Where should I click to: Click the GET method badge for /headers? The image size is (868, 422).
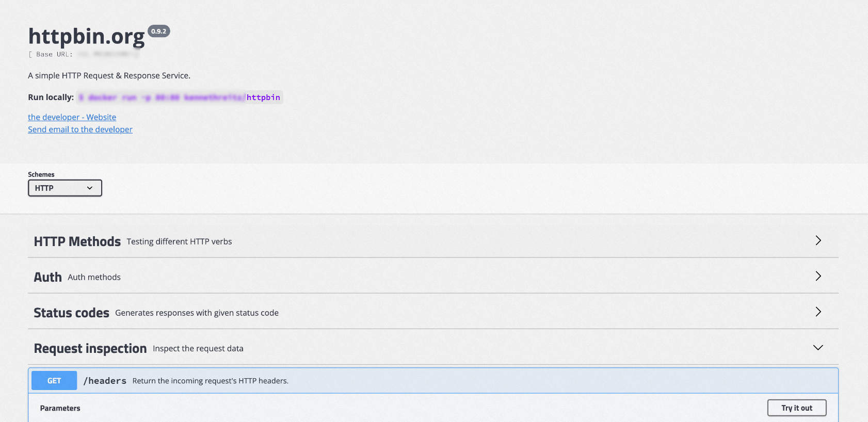click(x=54, y=381)
